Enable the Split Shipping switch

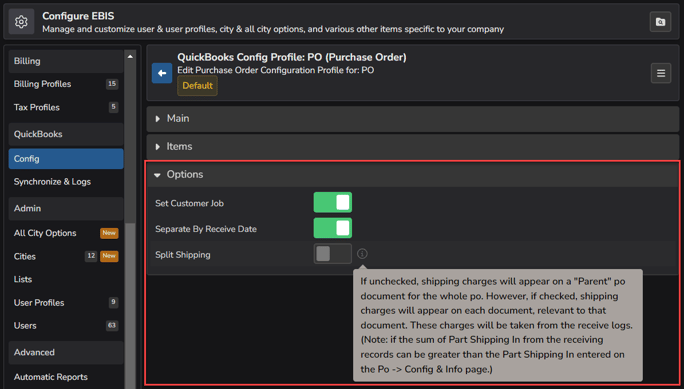[332, 254]
